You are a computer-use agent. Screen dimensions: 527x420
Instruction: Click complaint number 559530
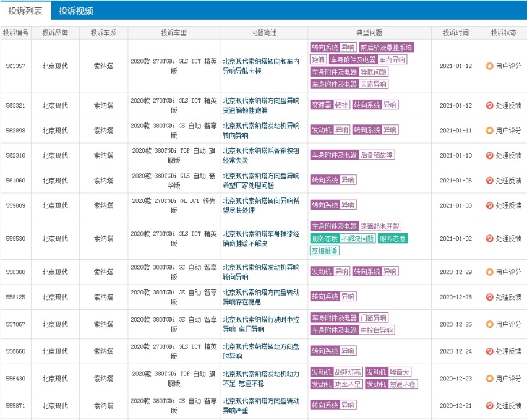(15, 239)
